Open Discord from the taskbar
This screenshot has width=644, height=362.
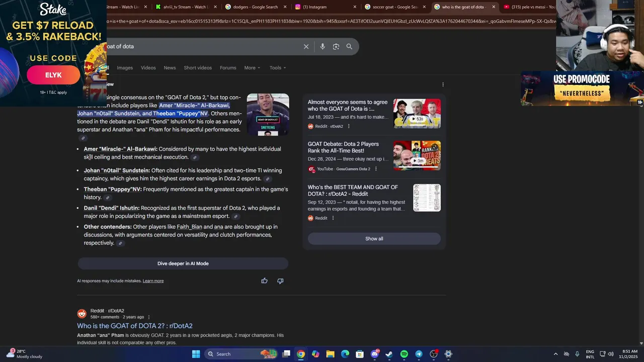(x=375, y=354)
